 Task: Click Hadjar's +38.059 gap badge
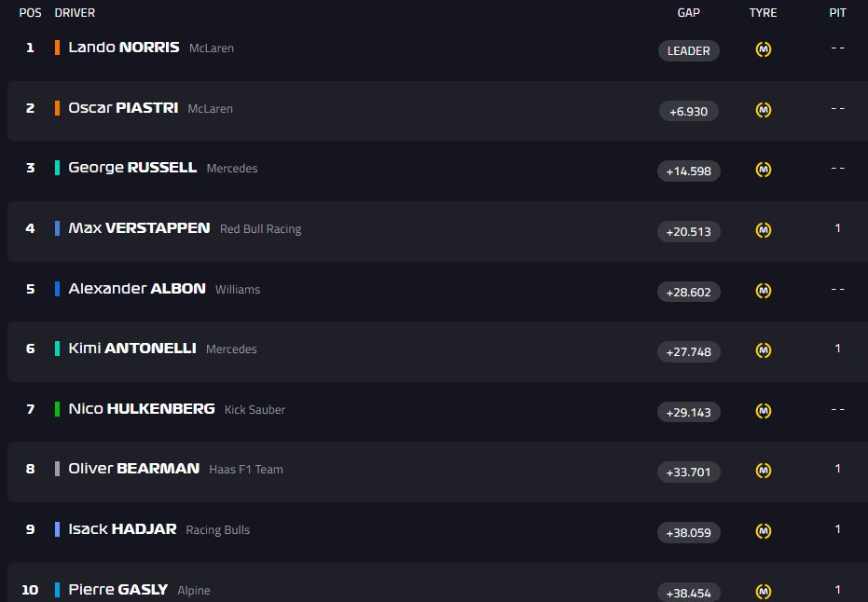(688, 533)
